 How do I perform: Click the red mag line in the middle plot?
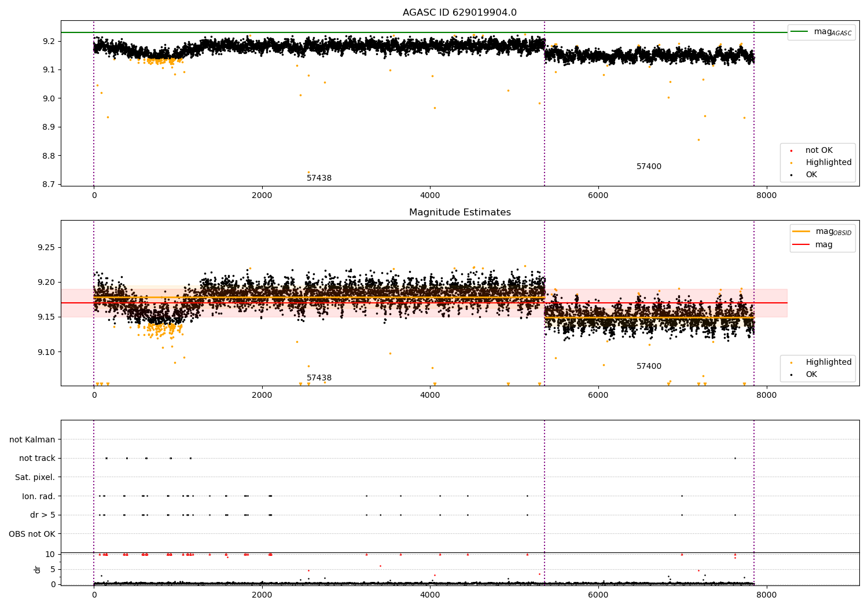tap(424, 303)
